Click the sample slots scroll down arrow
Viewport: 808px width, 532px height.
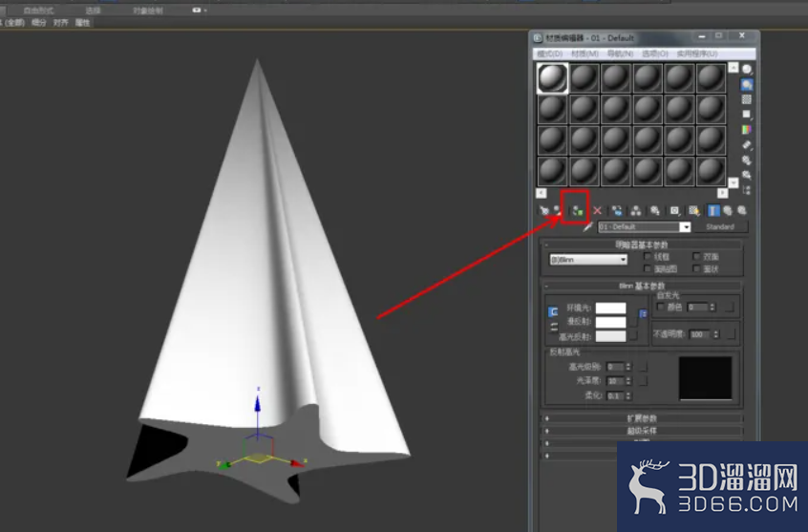point(734,183)
